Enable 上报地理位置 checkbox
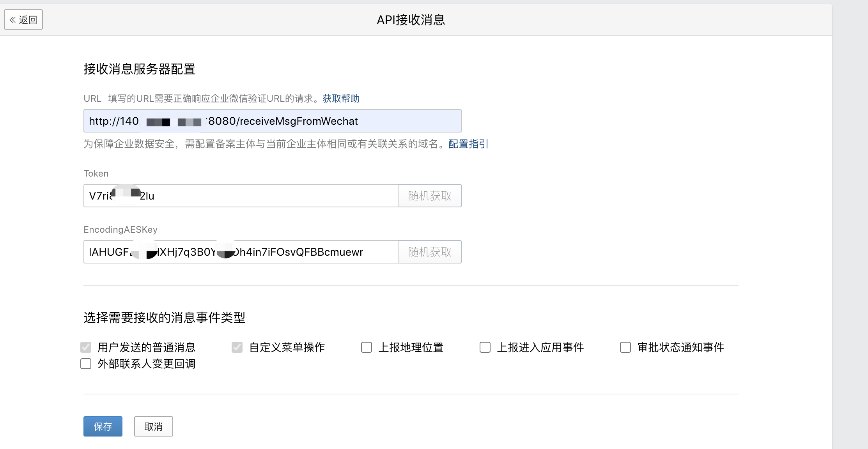Viewport: 868px width, 449px height. (x=367, y=347)
